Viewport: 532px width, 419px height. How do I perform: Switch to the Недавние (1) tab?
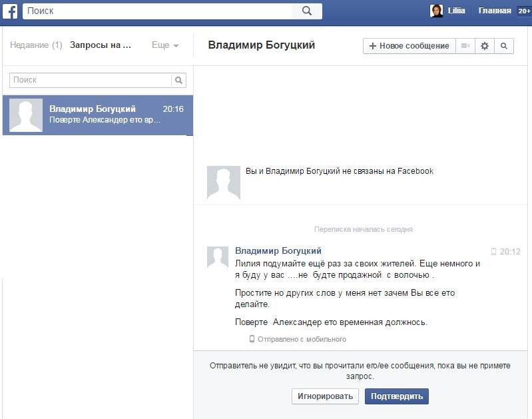[36, 45]
